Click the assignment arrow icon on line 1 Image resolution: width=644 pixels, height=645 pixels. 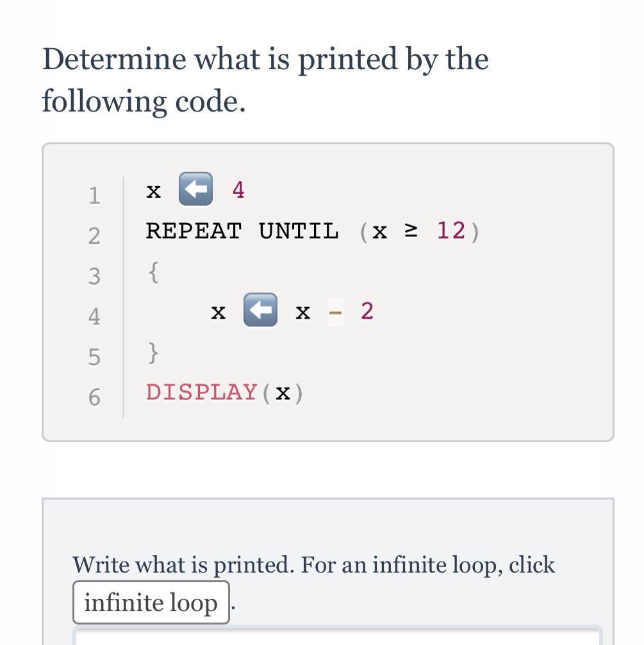click(195, 189)
